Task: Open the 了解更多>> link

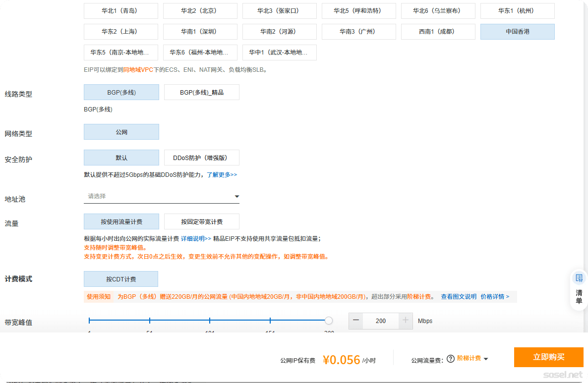Action: click(222, 175)
